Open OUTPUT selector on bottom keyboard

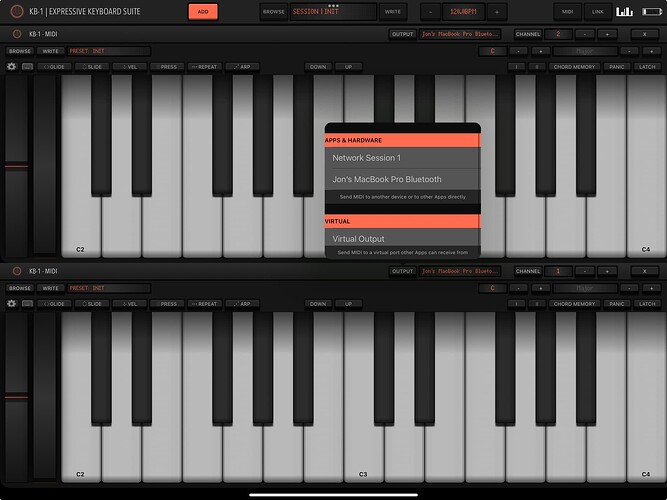coord(402,271)
